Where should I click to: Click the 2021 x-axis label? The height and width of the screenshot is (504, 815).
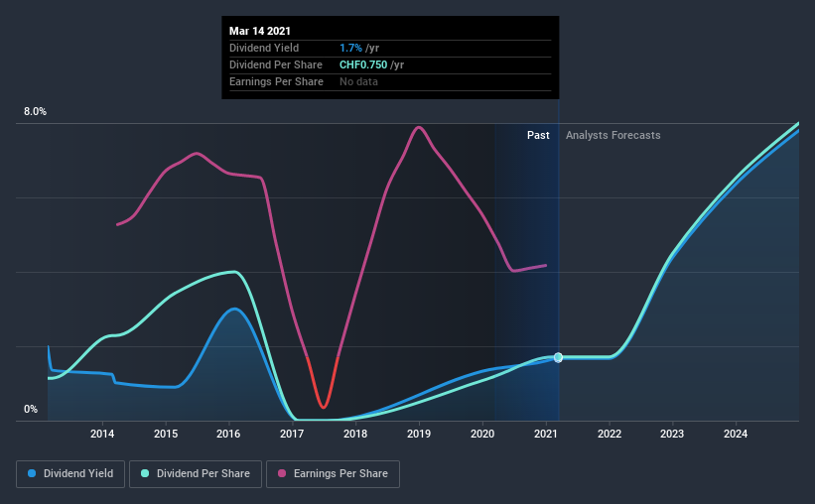[546, 434]
